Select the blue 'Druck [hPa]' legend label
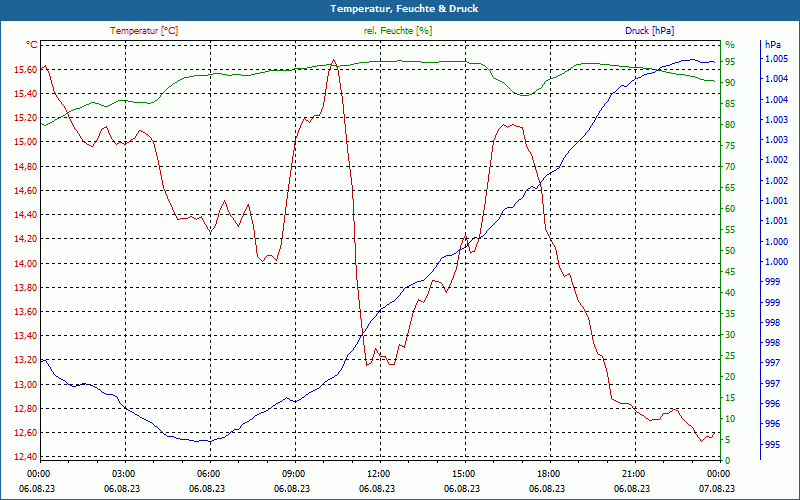The height and width of the screenshot is (500, 800). pyautogui.click(x=649, y=31)
